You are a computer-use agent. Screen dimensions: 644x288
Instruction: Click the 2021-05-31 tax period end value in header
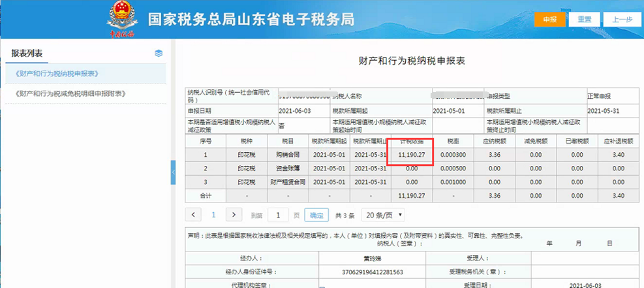click(604, 111)
